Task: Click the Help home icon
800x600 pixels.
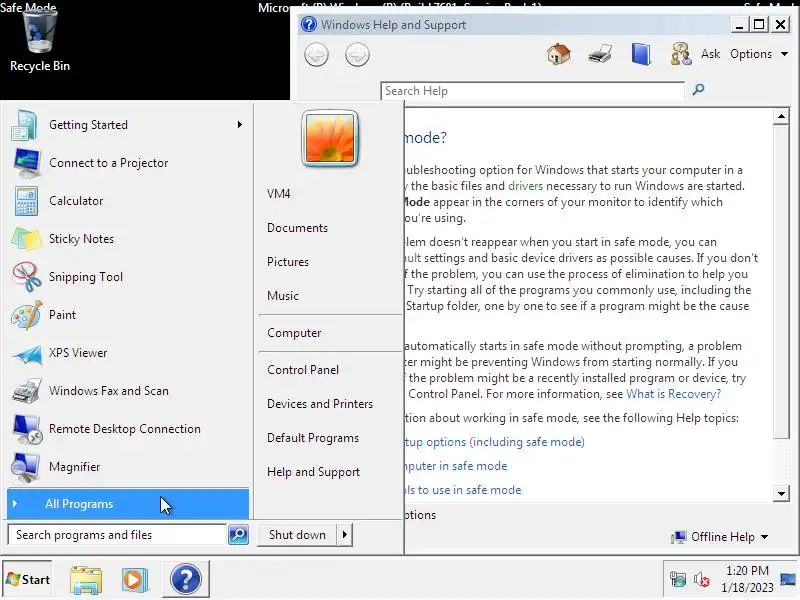Action: coord(558,54)
